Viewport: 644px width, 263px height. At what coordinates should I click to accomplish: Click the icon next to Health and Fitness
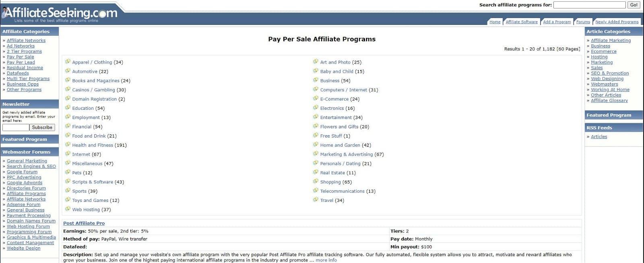point(68,144)
